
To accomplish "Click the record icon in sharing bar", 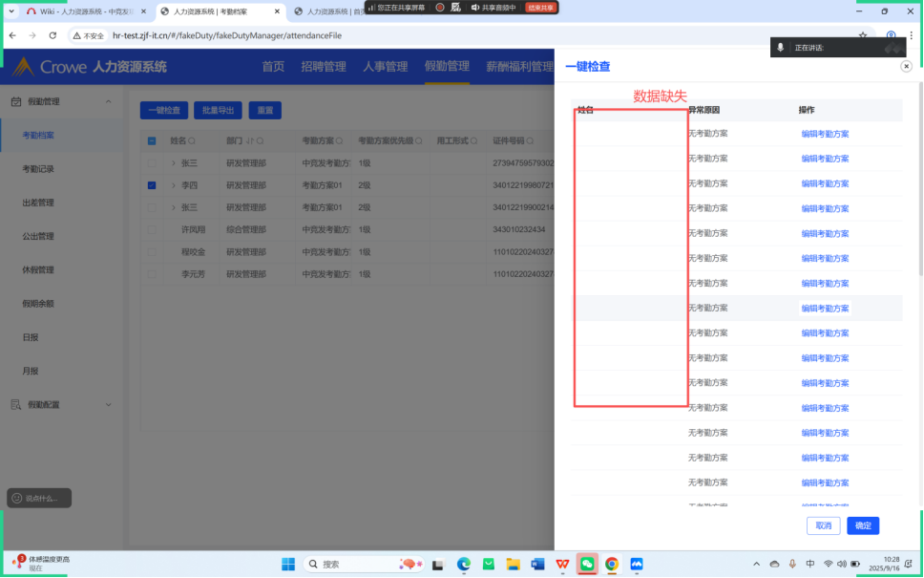I will (x=440, y=8).
